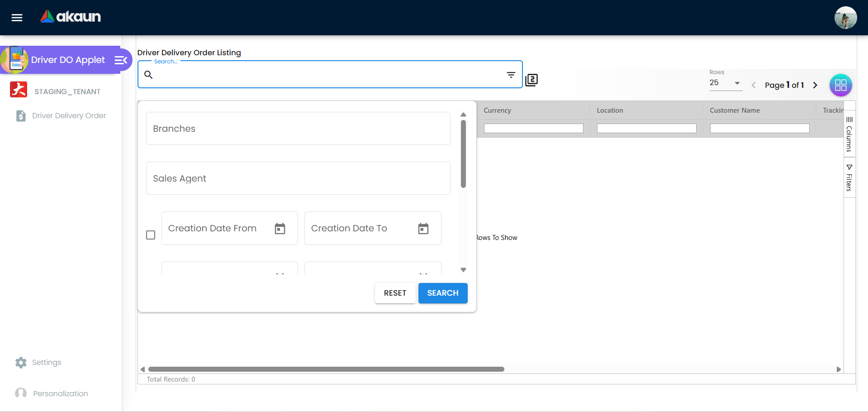Open the Creation Date To calendar picker
This screenshot has width=868, height=412.
(423, 228)
